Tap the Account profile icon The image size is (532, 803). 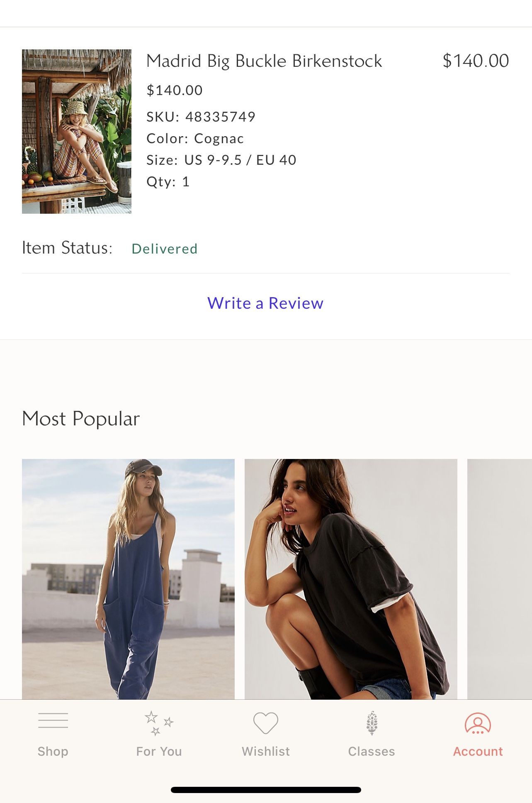pos(478,723)
